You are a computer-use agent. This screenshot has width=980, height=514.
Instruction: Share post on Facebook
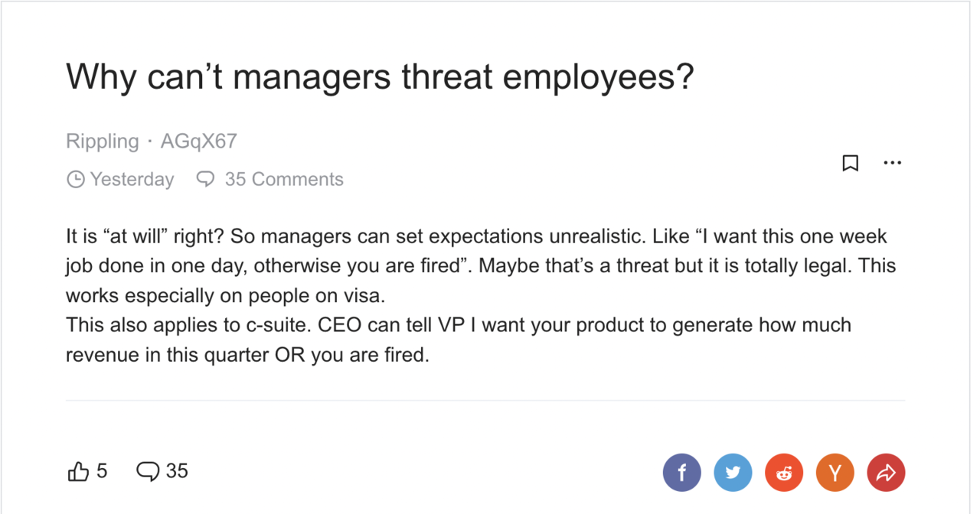click(x=682, y=473)
